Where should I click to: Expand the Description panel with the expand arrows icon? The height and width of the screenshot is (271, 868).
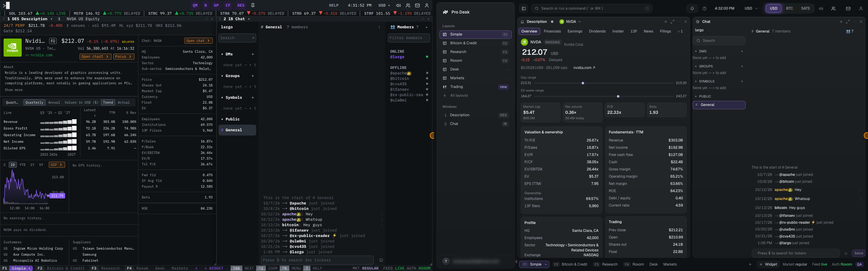click(672, 22)
